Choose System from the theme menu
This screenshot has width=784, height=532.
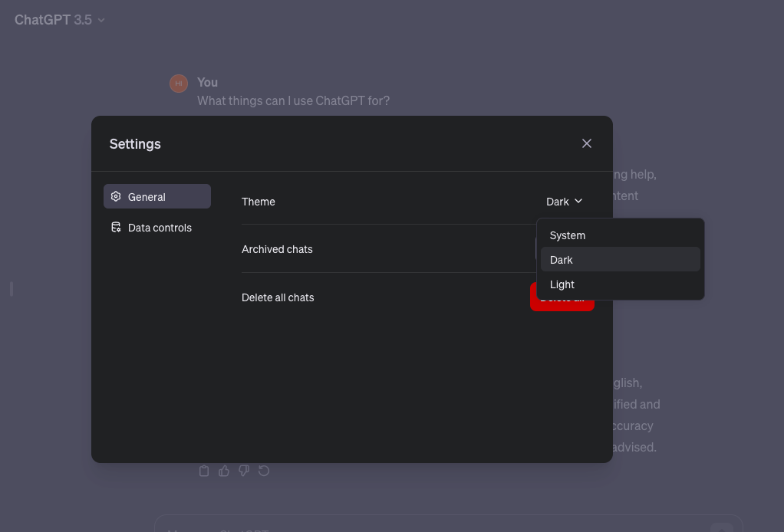point(620,235)
